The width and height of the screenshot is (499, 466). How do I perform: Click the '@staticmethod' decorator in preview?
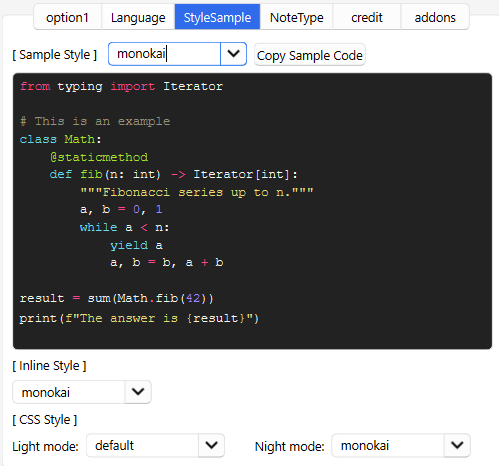tap(99, 157)
